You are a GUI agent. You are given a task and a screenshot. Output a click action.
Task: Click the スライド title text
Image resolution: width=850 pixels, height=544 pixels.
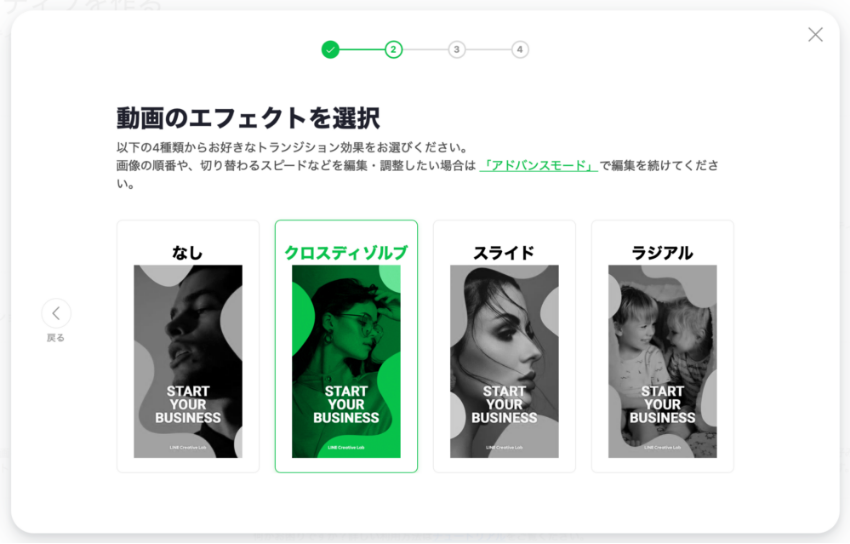(x=504, y=252)
